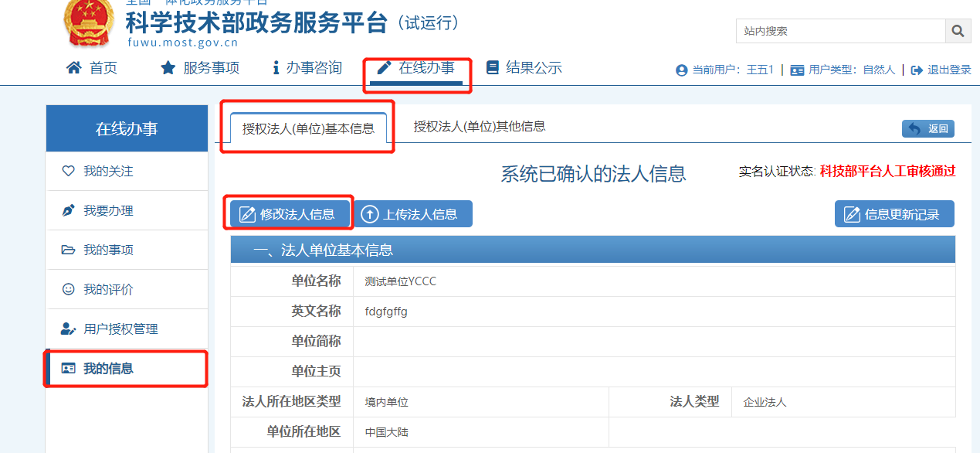This screenshot has height=453, width=980.
Task: Click the logout icon near 退出登录
Action: (917, 70)
